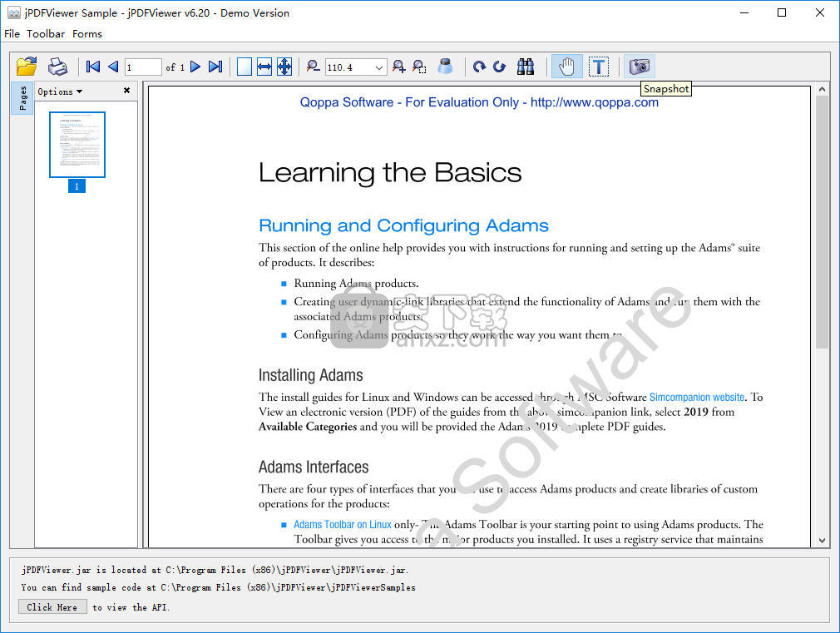The image size is (840, 633).
Task: Open search with binoculars icon
Action: tap(526, 67)
